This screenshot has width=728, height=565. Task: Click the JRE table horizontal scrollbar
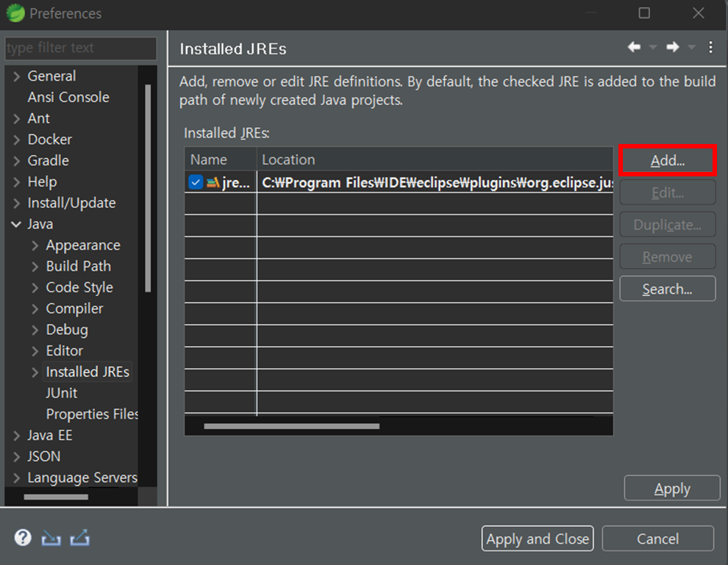coord(292,426)
